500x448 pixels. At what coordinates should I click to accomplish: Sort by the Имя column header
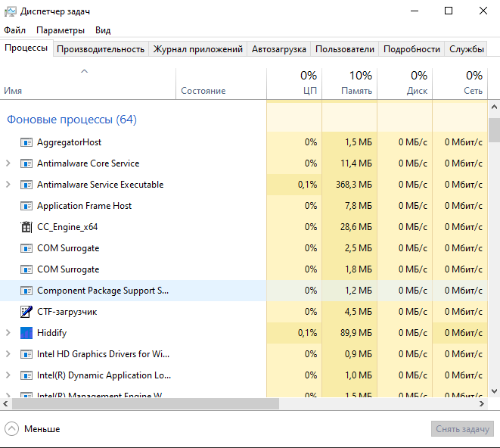(88, 83)
